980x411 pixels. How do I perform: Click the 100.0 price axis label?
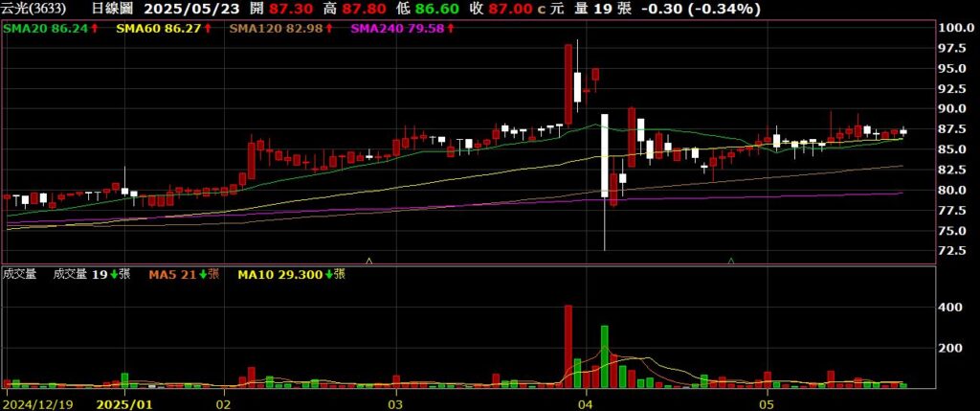pyautogui.click(x=957, y=28)
